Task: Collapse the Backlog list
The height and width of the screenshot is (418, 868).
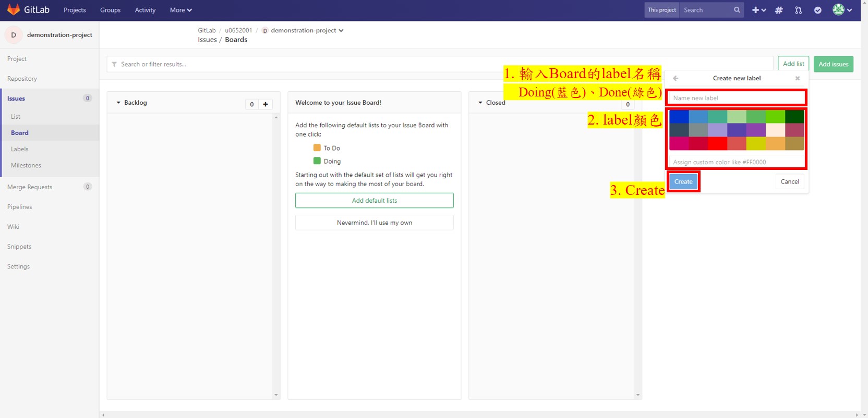Action: point(118,103)
